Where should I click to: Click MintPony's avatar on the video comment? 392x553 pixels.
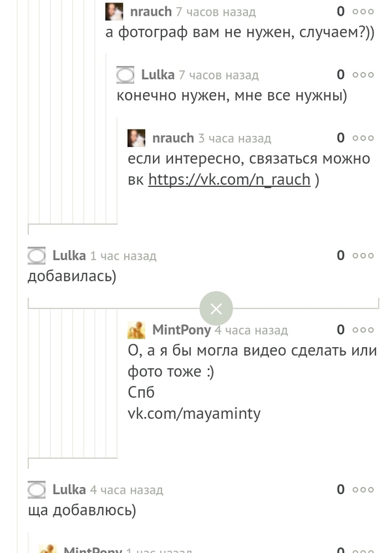[x=137, y=330]
